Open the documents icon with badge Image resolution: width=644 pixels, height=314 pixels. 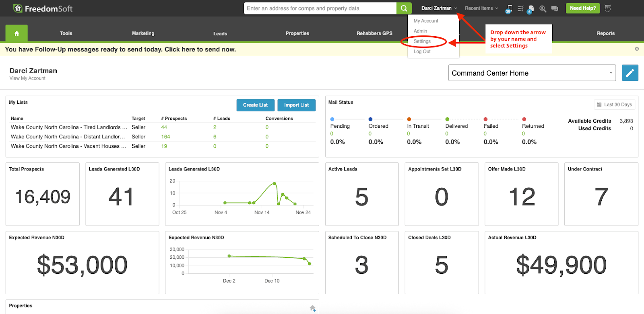tap(531, 8)
